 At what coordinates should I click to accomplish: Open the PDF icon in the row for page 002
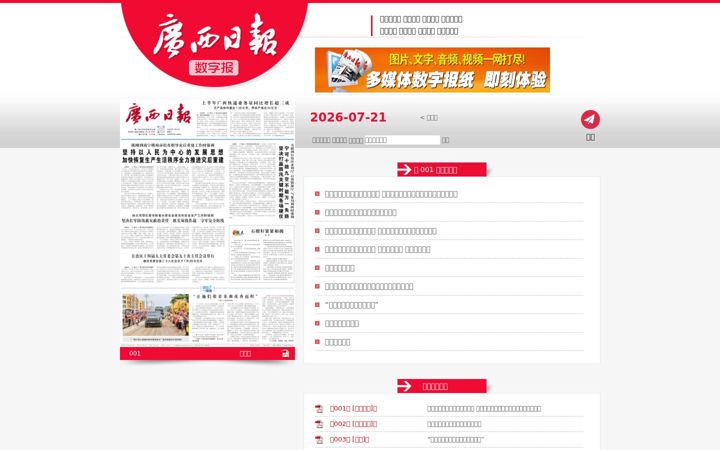[319, 424]
